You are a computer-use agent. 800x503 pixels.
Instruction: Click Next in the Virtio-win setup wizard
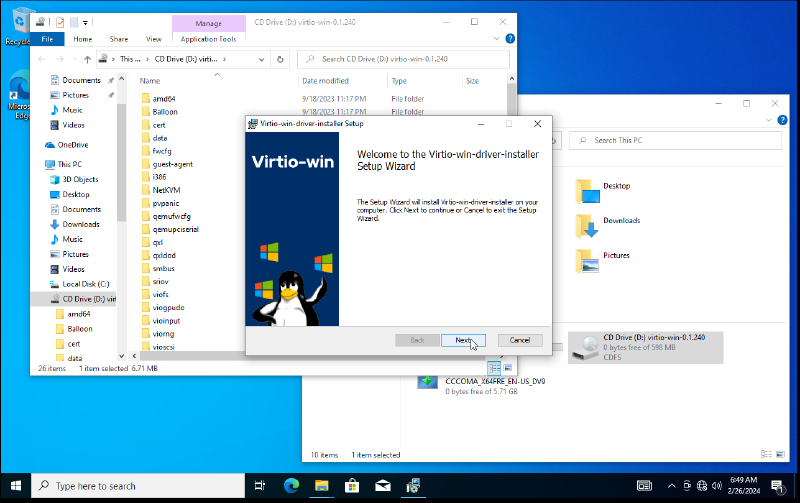(463, 340)
